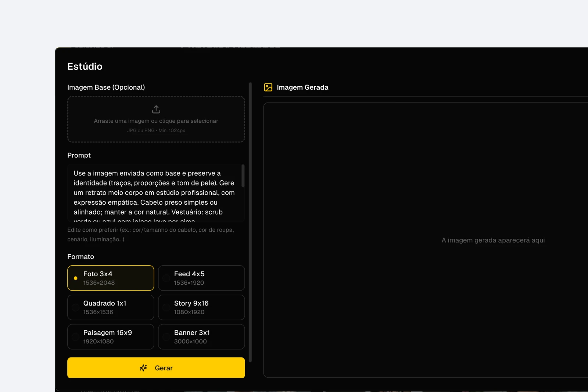Select Quadrado 1x1 format
The width and height of the screenshot is (588, 392).
coord(111,308)
